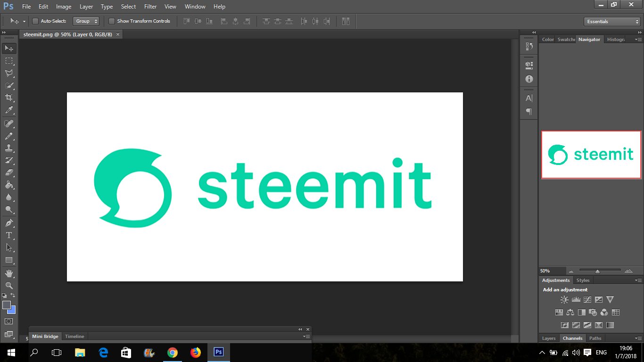
Task: Select the Move tool in the toolbox
Action: (x=9, y=49)
